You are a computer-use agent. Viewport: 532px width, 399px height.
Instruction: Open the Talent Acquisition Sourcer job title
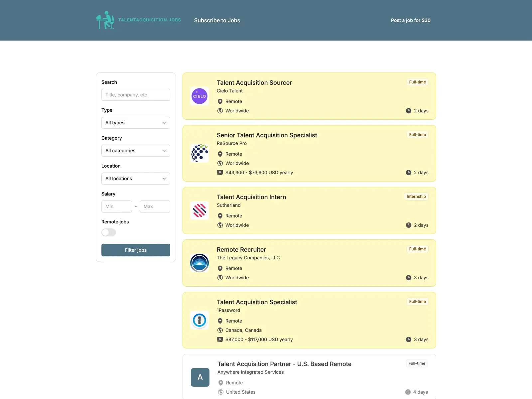(254, 82)
